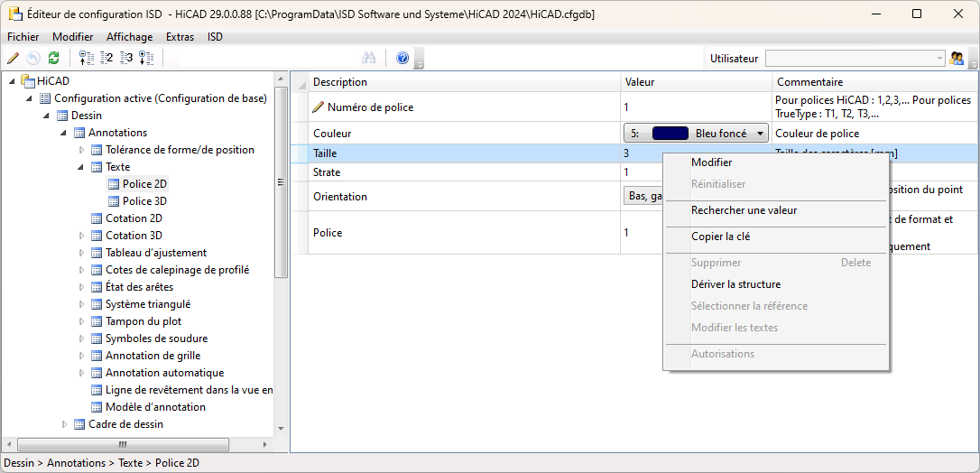Choose Modifier in the context menu
This screenshot has width=980, height=473.
click(776, 162)
